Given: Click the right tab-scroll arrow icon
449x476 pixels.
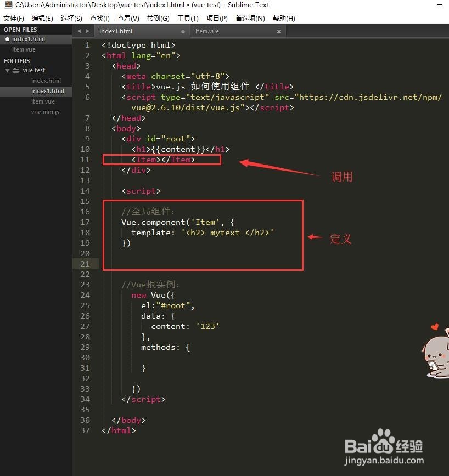Looking at the screenshot, I should point(87,31).
